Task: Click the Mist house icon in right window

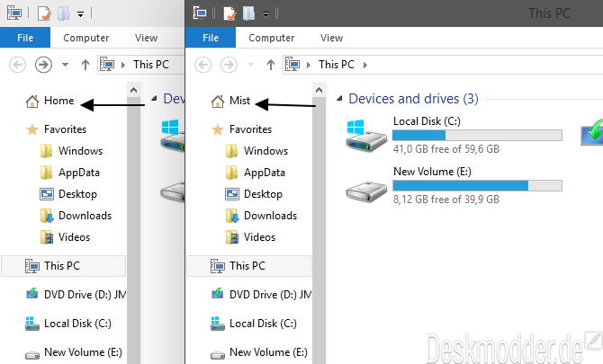Action: (218, 102)
